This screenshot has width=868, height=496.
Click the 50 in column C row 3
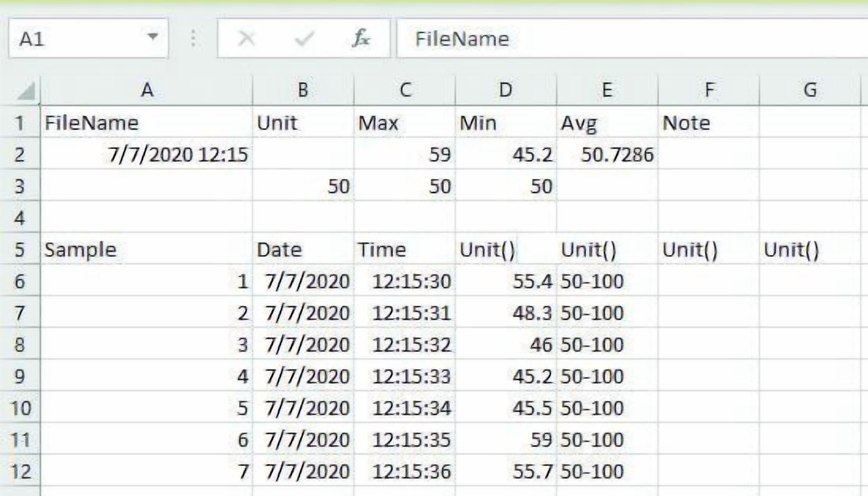[x=405, y=185]
